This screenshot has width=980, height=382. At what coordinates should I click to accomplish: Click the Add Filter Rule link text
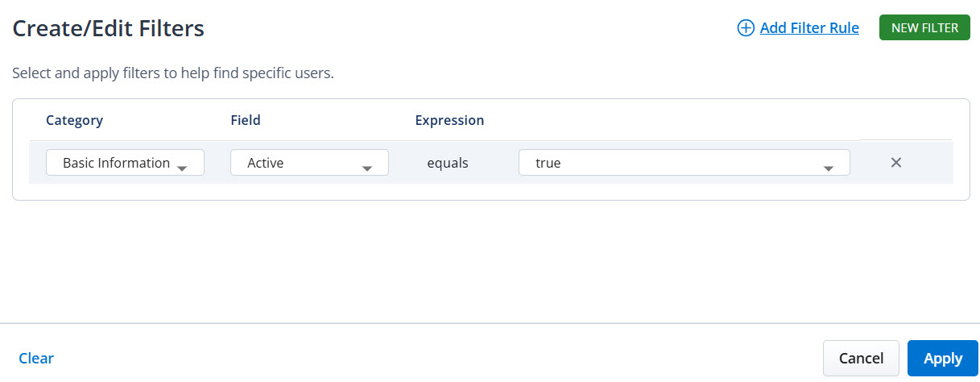(x=809, y=28)
